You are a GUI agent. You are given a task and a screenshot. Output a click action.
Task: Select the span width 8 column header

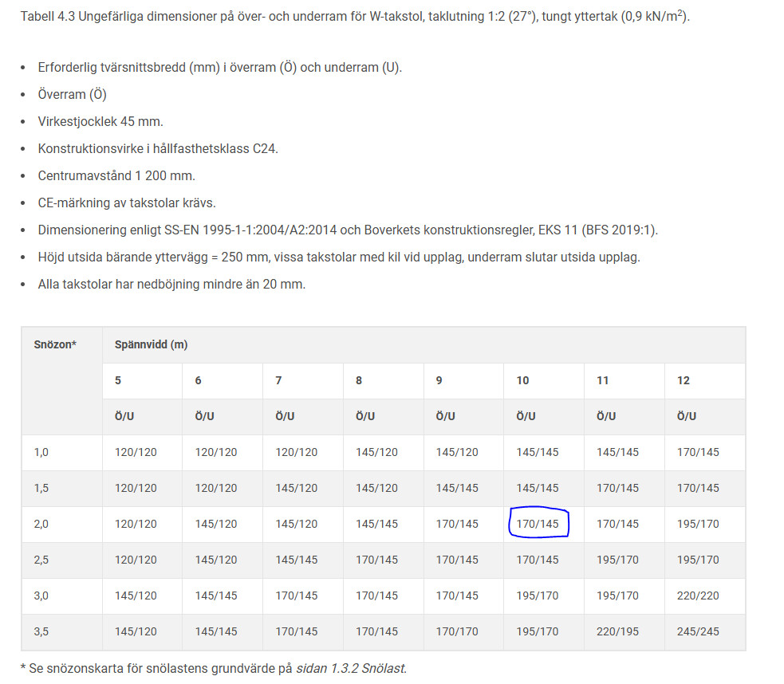click(359, 380)
